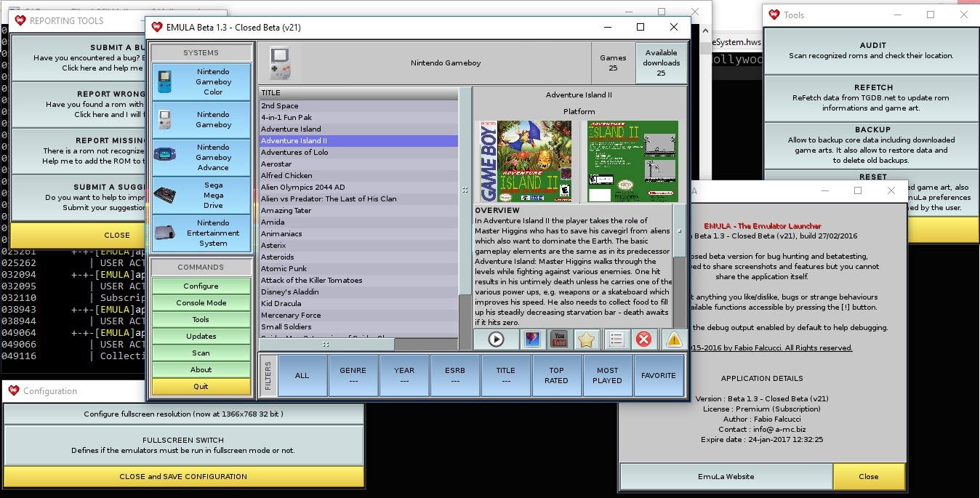Screen dimensions: 980x498
Task: Click the Gameboy console icon in header
Action: pos(279,63)
